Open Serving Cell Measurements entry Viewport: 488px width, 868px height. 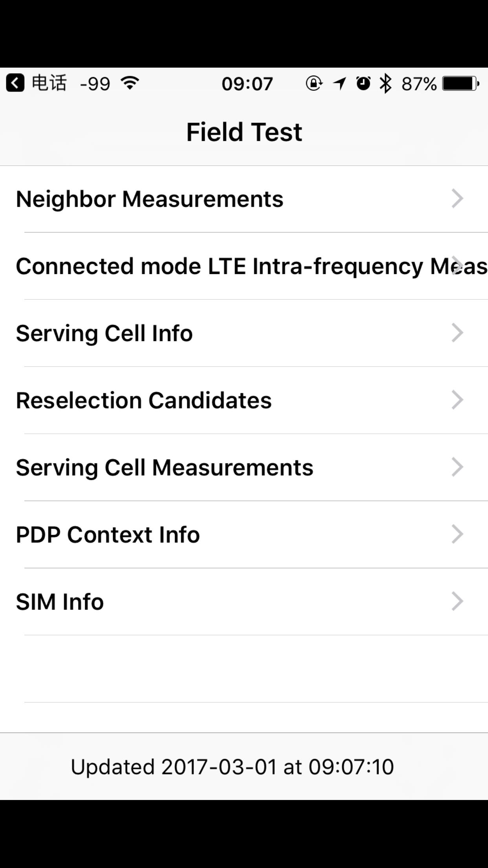pyautogui.click(x=165, y=467)
